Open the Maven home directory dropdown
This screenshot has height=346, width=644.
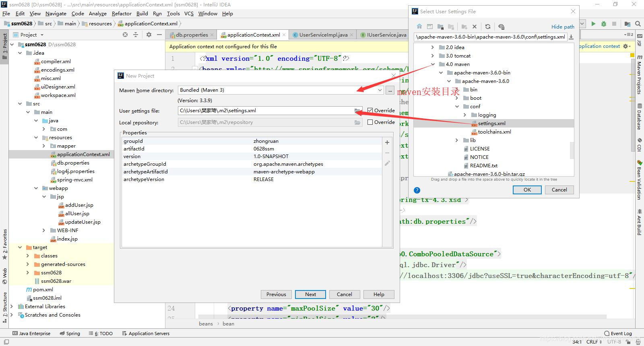coord(380,90)
